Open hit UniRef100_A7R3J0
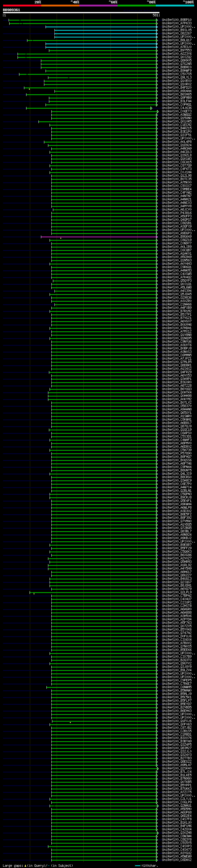The image size is (197, 868). pyautogui.click(x=176, y=47)
